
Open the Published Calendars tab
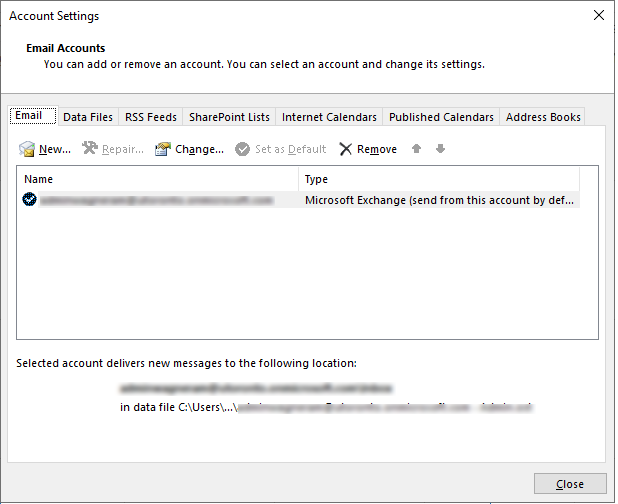point(441,117)
